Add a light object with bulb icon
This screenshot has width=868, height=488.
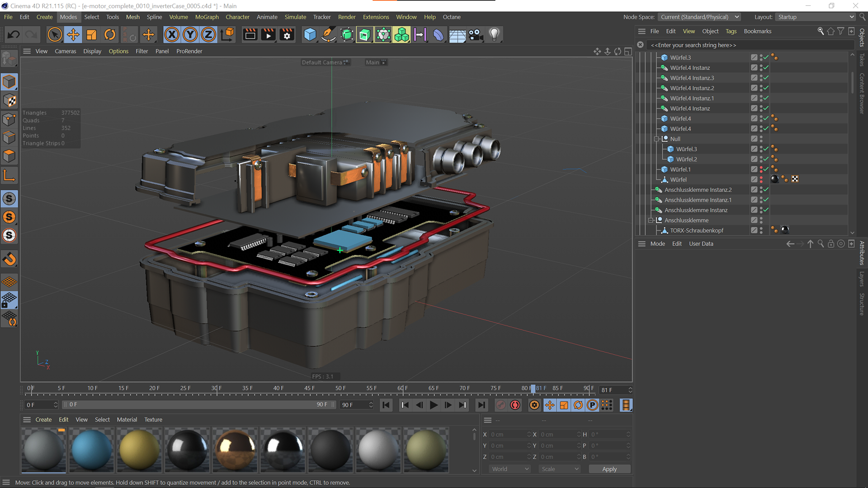pyautogui.click(x=494, y=35)
